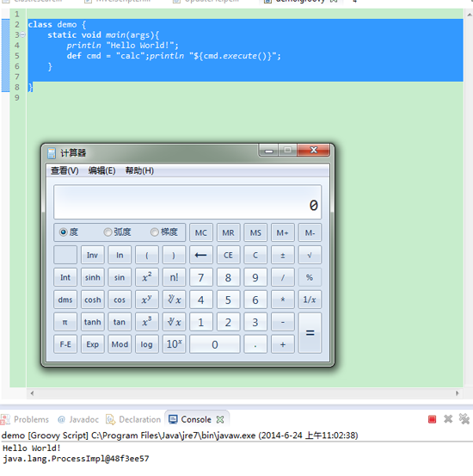Image resolution: width=473 pixels, height=476 pixels.
Task: Click the equals button in calculator
Action: [x=310, y=333]
